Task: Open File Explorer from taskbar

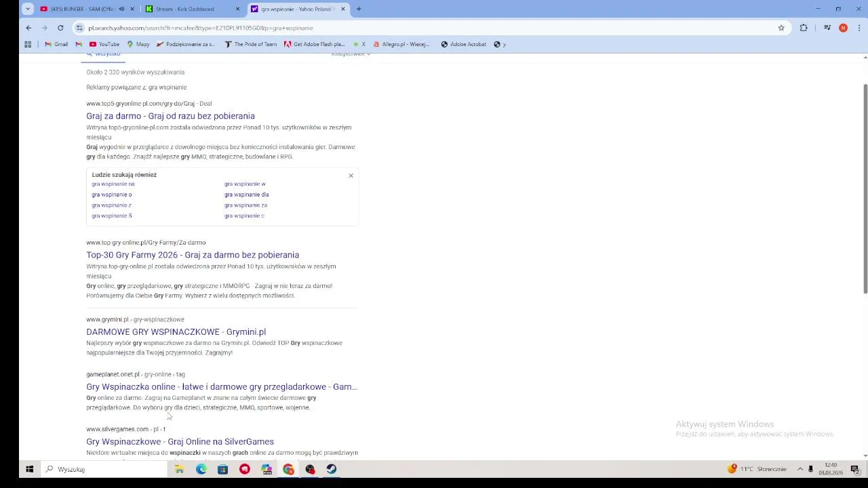Action: point(179,469)
